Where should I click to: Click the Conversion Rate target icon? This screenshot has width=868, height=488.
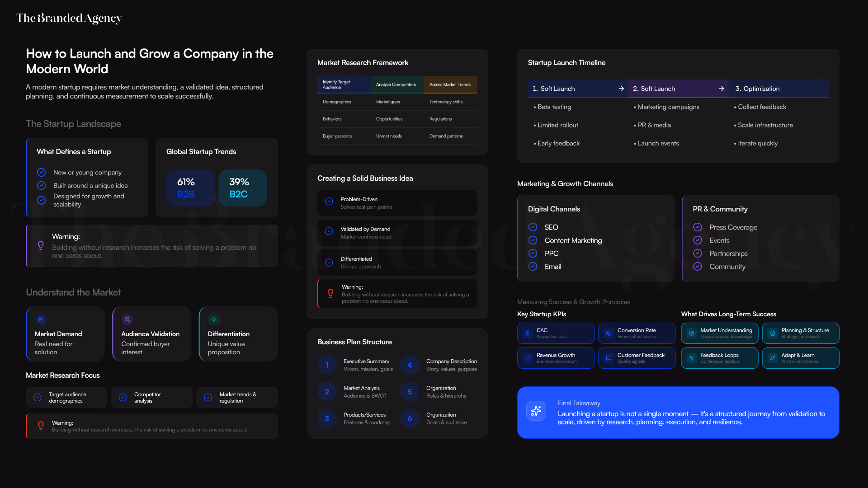[609, 333]
